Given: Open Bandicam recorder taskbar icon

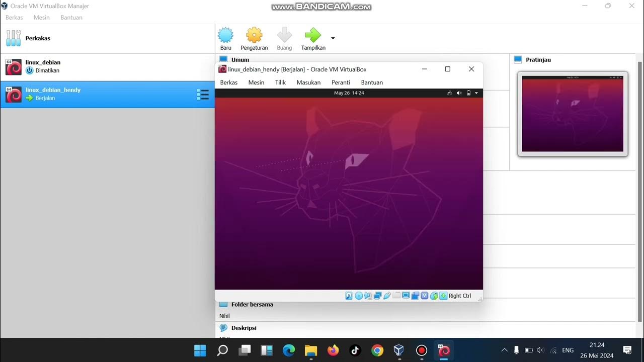Looking at the screenshot, I should (422, 350).
